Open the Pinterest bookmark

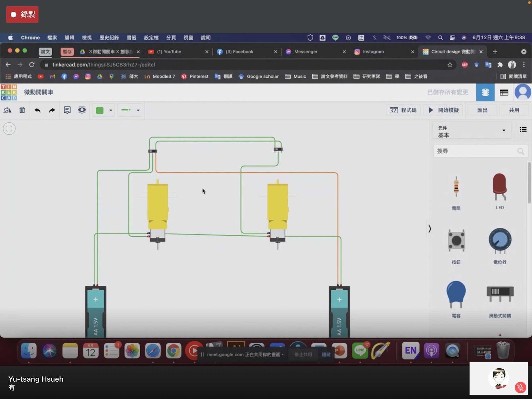pyautogui.click(x=195, y=76)
